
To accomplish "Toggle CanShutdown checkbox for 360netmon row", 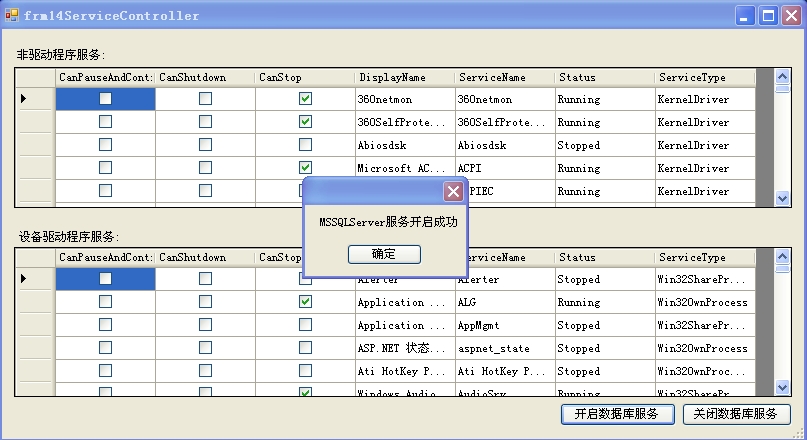I will click(x=205, y=98).
